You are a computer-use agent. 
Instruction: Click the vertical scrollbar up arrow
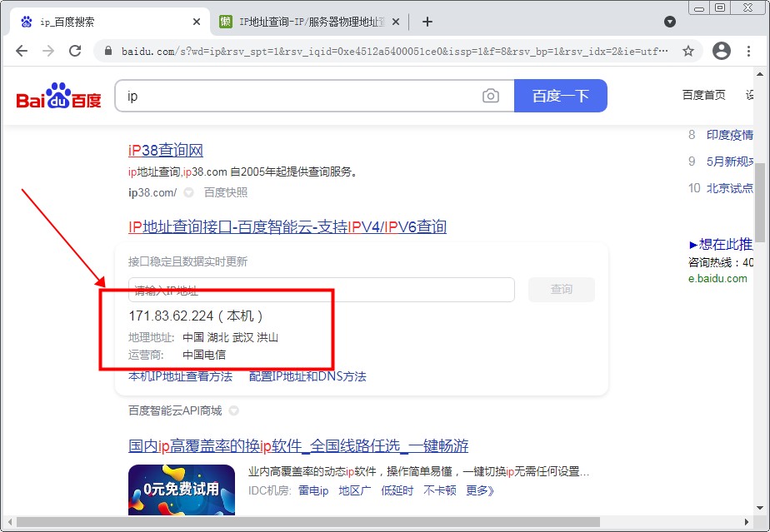pyautogui.click(x=760, y=74)
